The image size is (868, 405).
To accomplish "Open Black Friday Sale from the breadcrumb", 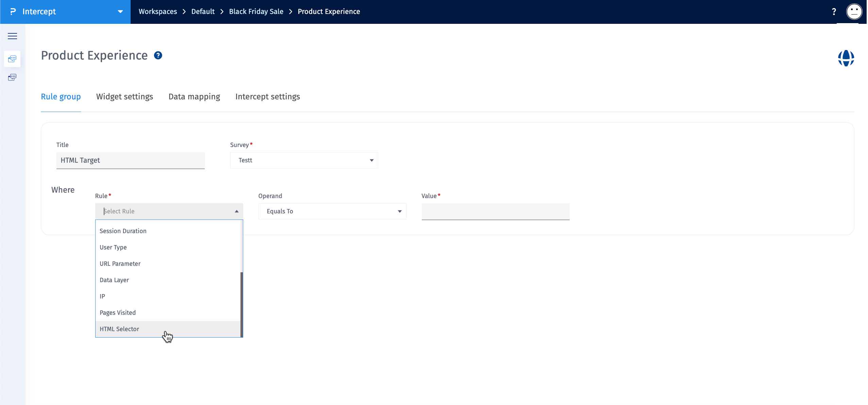I will pyautogui.click(x=256, y=11).
